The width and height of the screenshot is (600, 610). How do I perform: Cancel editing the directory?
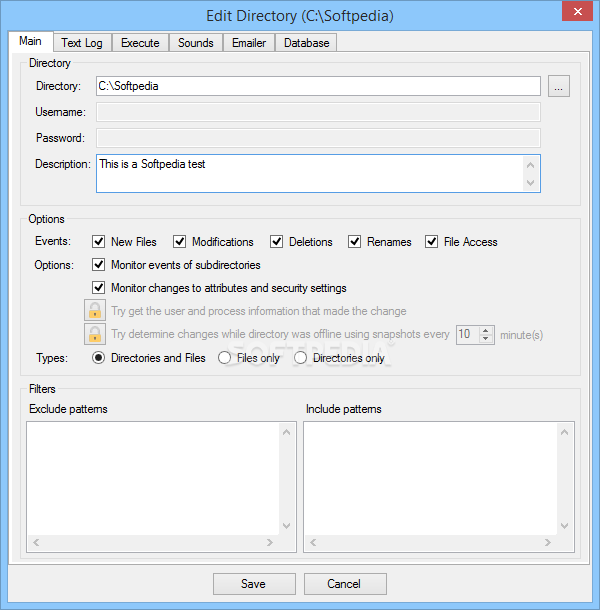[x=345, y=584]
